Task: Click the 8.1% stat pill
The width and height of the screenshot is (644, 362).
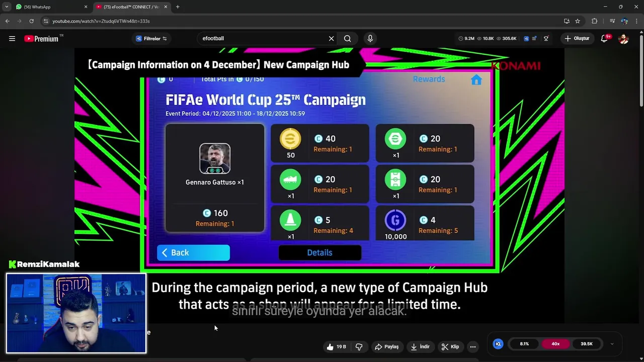Action: coord(524,344)
